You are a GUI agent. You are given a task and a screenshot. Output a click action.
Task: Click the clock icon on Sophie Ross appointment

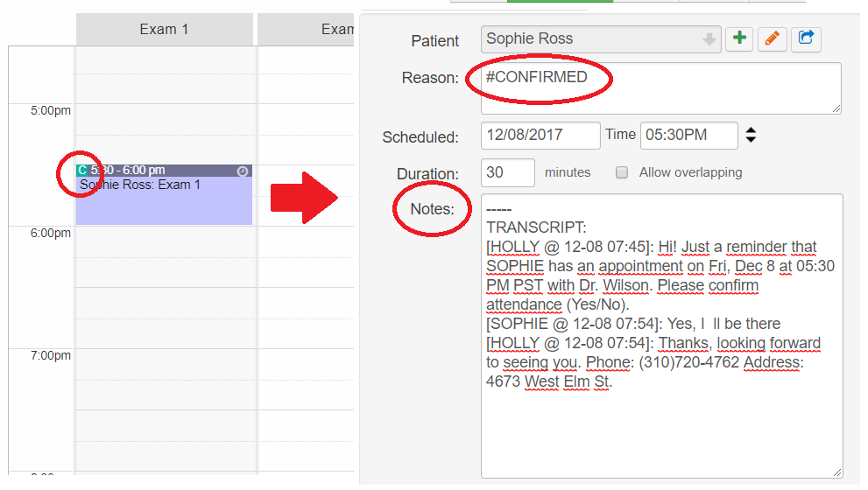click(243, 171)
